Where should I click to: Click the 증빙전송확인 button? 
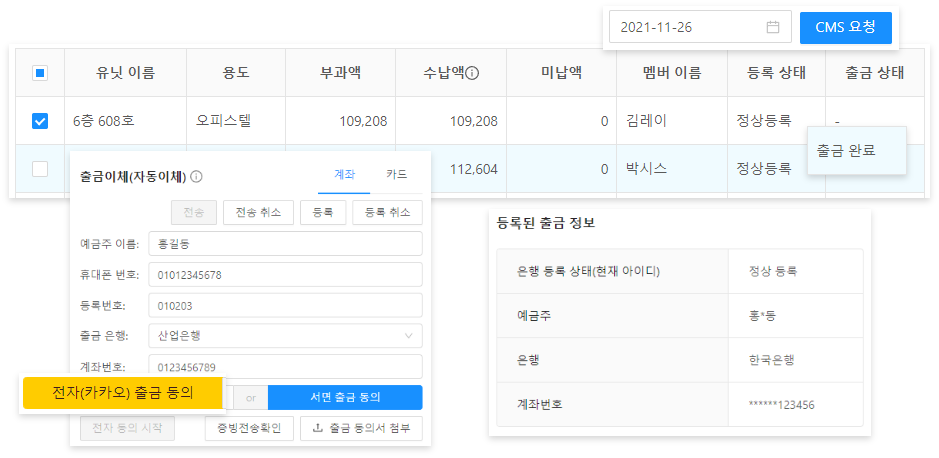click(249, 429)
